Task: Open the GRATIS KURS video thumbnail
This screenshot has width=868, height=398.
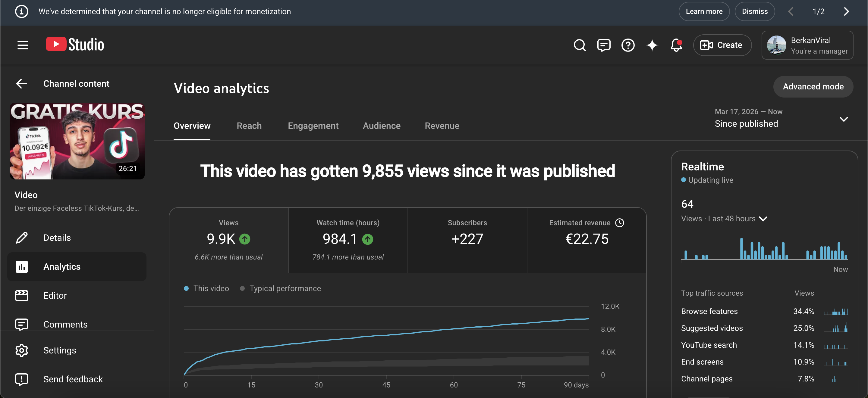Action: point(77,141)
